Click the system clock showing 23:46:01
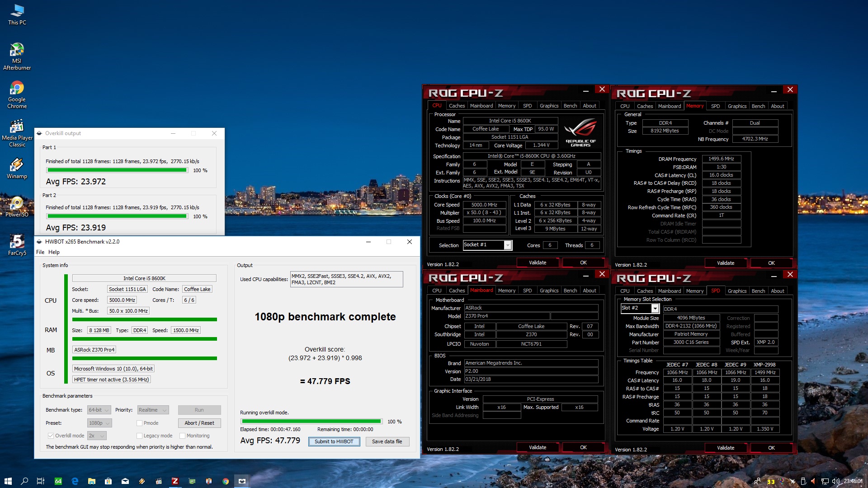The width and height of the screenshot is (868, 488). click(x=853, y=481)
